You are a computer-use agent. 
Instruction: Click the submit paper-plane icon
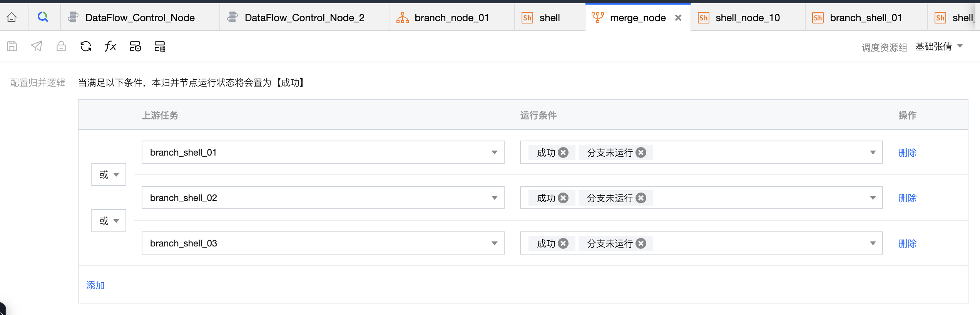coord(37,47)
